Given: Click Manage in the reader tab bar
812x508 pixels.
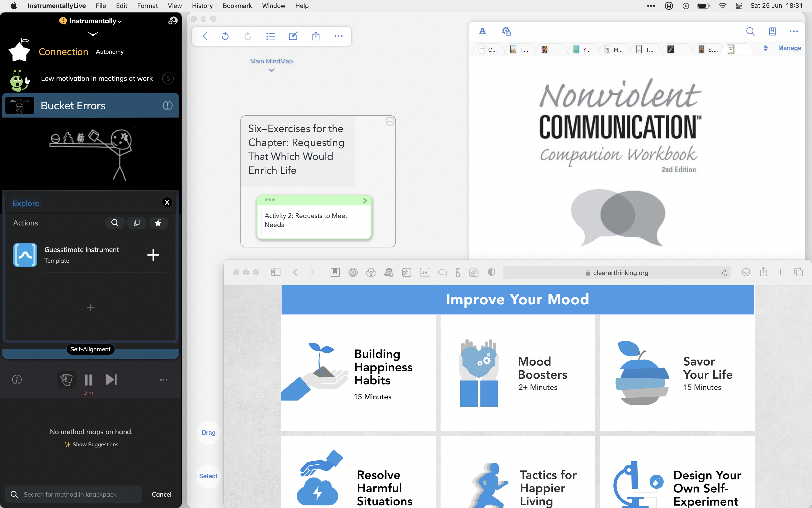Looking at the screenshot, I should click(x=790, y=48).
